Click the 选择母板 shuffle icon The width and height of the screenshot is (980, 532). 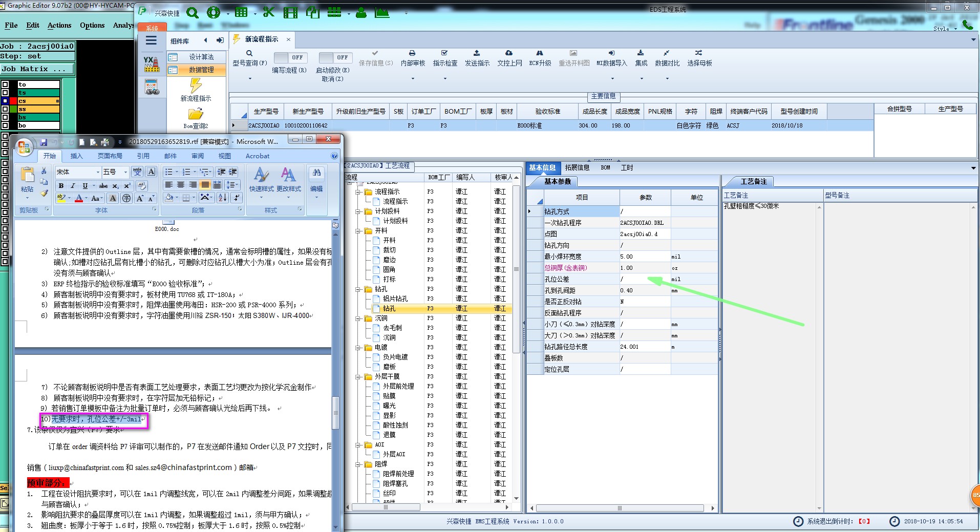point(699,53)
